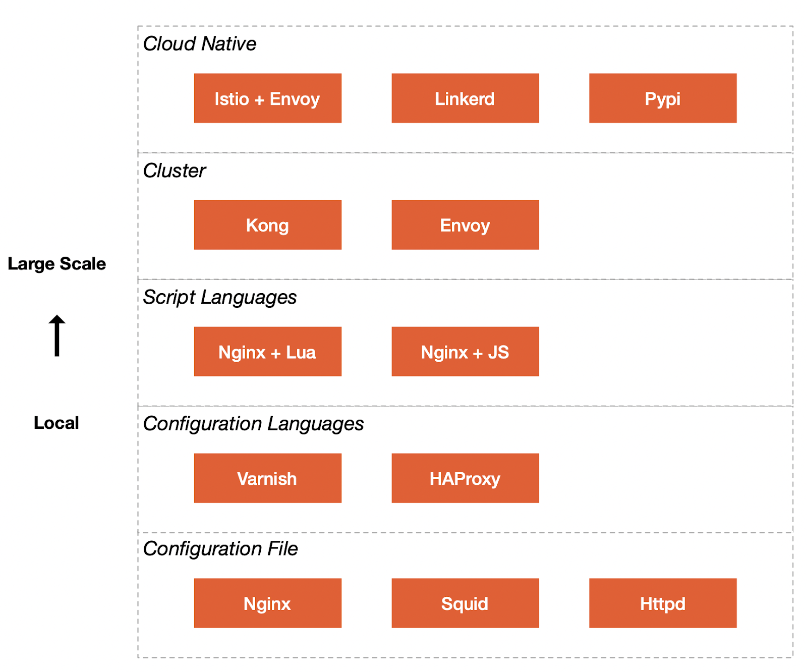Viewport: 807px width, 672px height.
Task: Select the Nginx + Lua box
Action: (267, 352)
